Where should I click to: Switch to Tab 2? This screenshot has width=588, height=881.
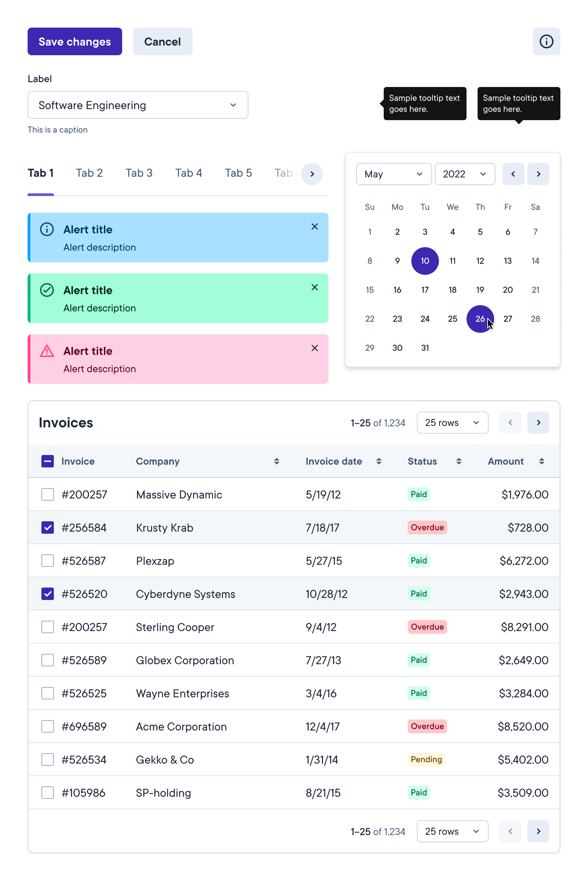[x=89, y=173]
